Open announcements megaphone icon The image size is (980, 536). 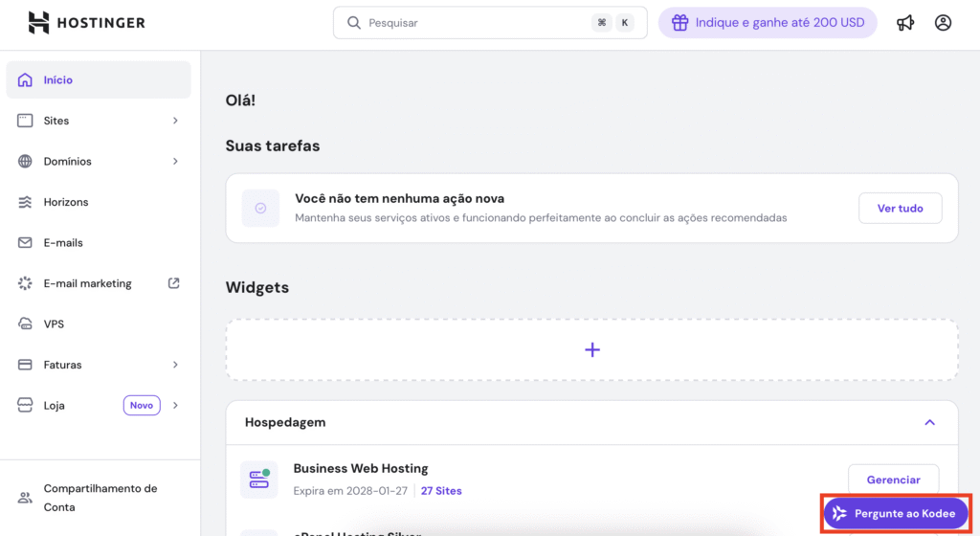click(x=905, y=23)
